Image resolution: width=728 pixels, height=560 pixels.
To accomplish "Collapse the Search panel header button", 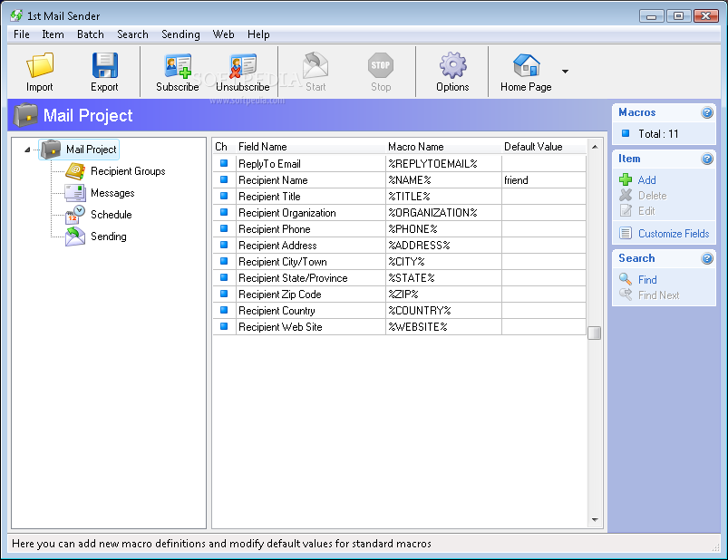I will pyautogui.click(x=706, y=258).
